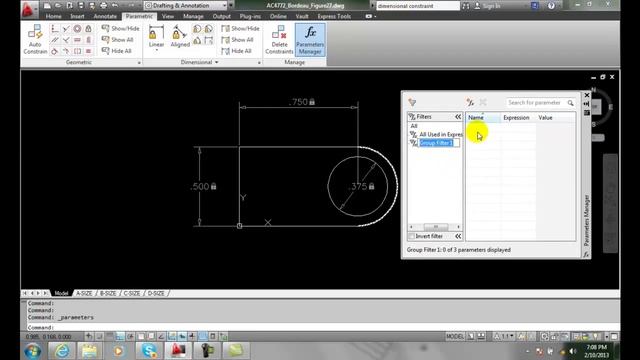
Task: Click delete parameter X icon in palette
Action: [483, 102]
